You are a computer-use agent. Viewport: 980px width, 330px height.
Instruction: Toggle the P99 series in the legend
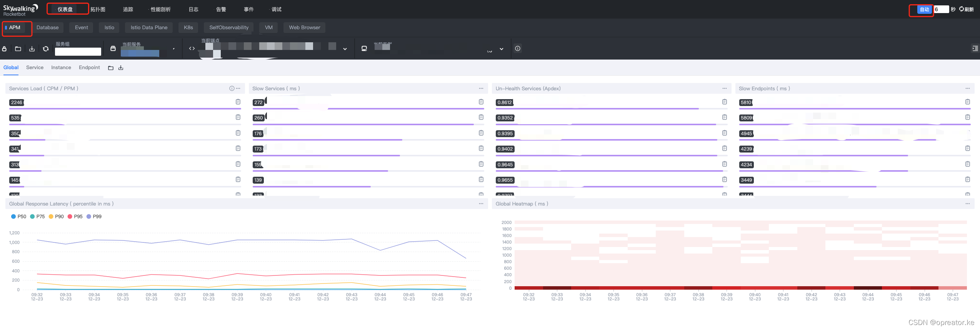coord(94,217)
